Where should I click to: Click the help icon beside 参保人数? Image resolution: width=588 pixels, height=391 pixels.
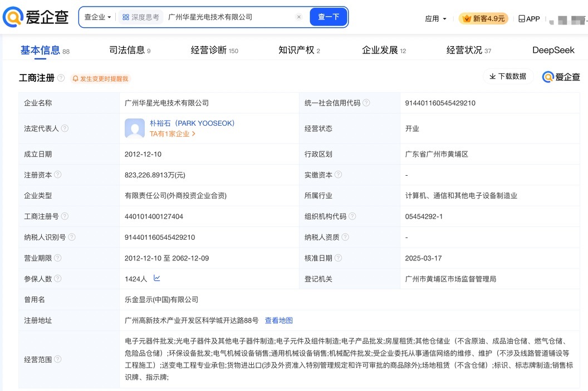click(x=58, y=278)
